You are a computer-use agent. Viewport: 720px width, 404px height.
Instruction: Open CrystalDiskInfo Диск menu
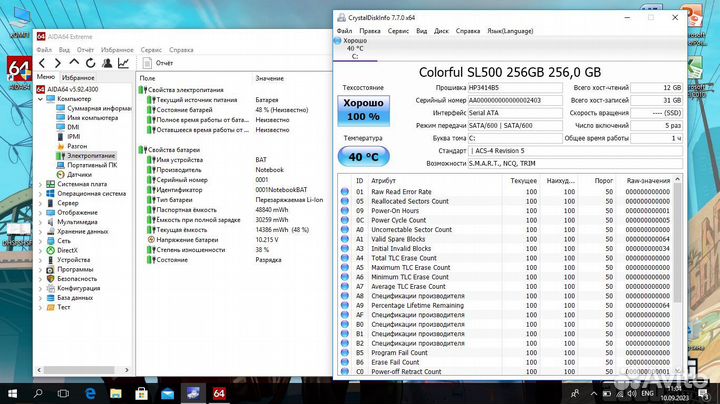click(441, 31)
